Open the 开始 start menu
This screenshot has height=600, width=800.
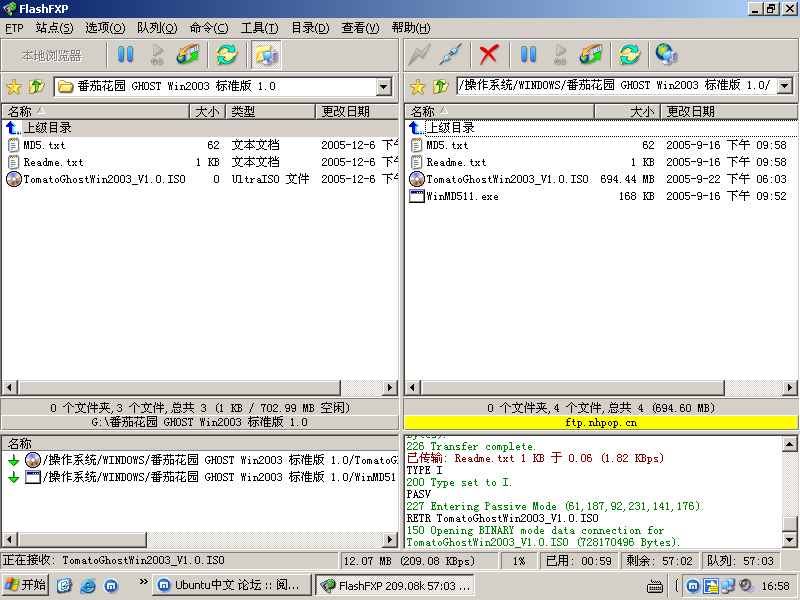pos(26,585)
